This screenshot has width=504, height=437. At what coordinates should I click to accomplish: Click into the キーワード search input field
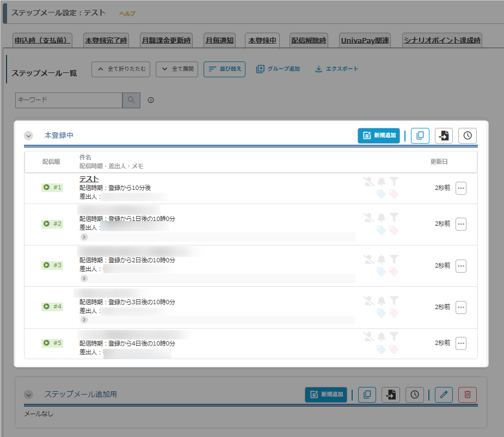(69, 100)
